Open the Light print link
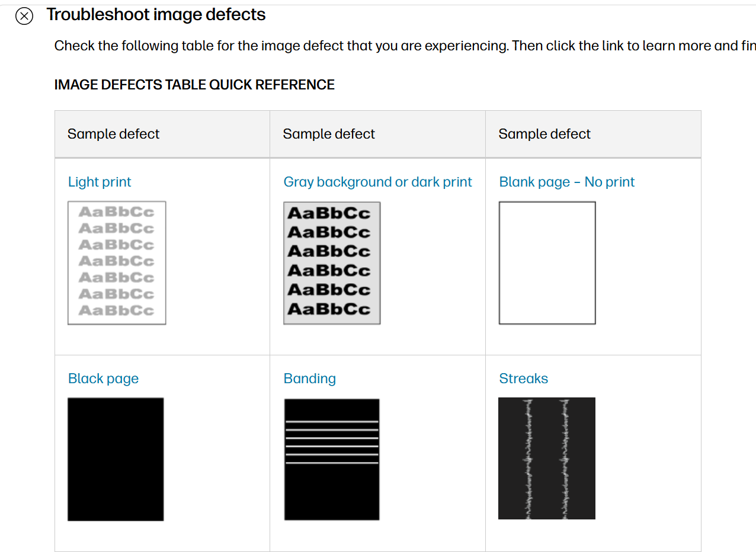Screen dimensions: 756x552 [x=100, y=182]
